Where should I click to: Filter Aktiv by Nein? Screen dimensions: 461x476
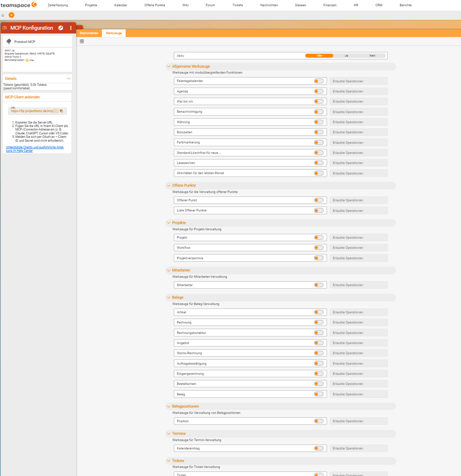pos(372,56)
